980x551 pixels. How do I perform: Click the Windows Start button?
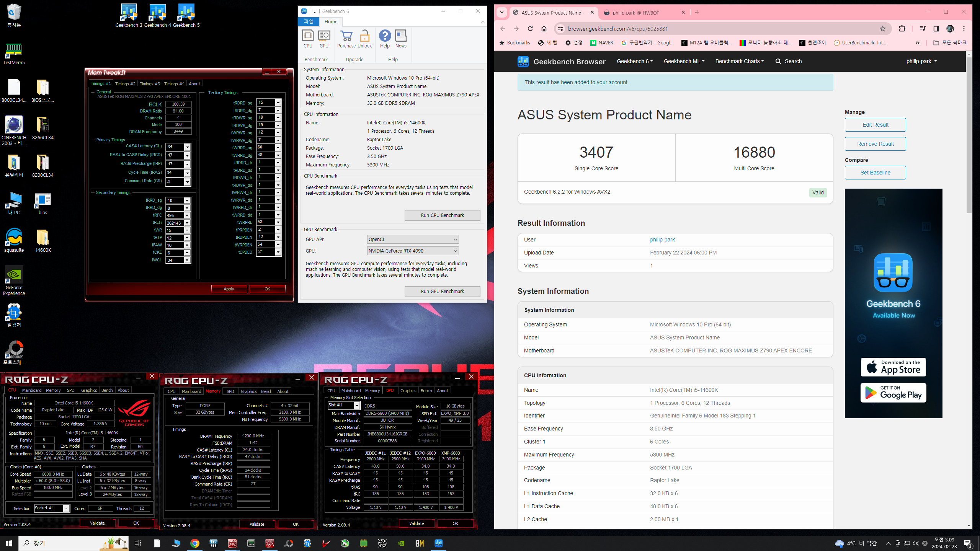point(9,543)
